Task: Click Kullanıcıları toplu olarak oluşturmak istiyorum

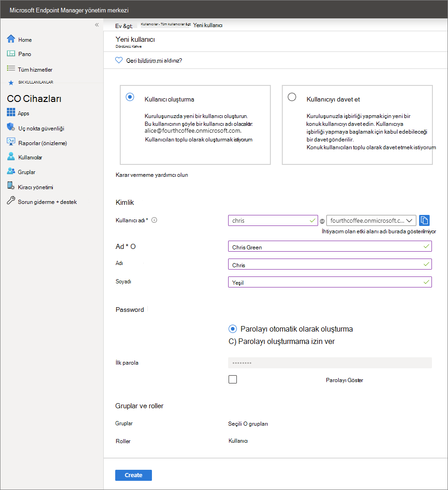Action: pos(199,140)
